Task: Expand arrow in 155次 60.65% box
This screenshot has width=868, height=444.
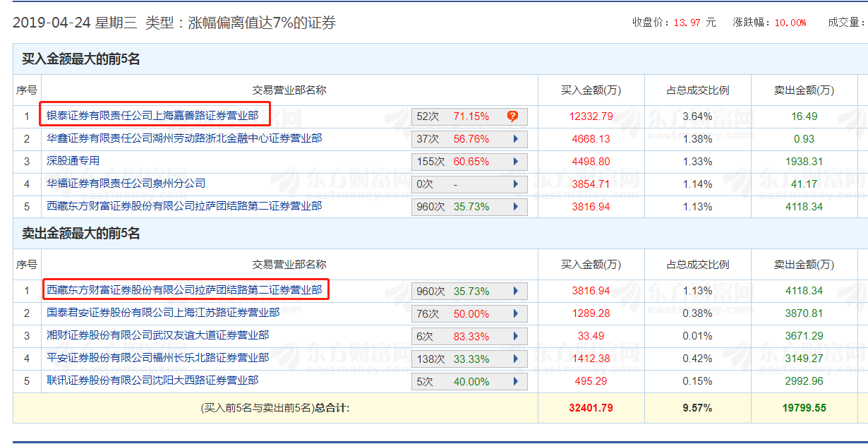Action: point(516,162)
